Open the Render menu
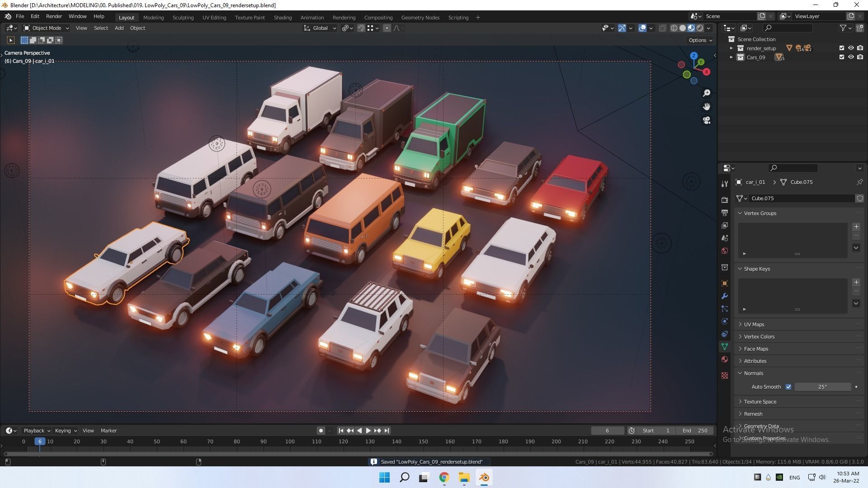Screen dimensions: 868x488 point(54,16)
